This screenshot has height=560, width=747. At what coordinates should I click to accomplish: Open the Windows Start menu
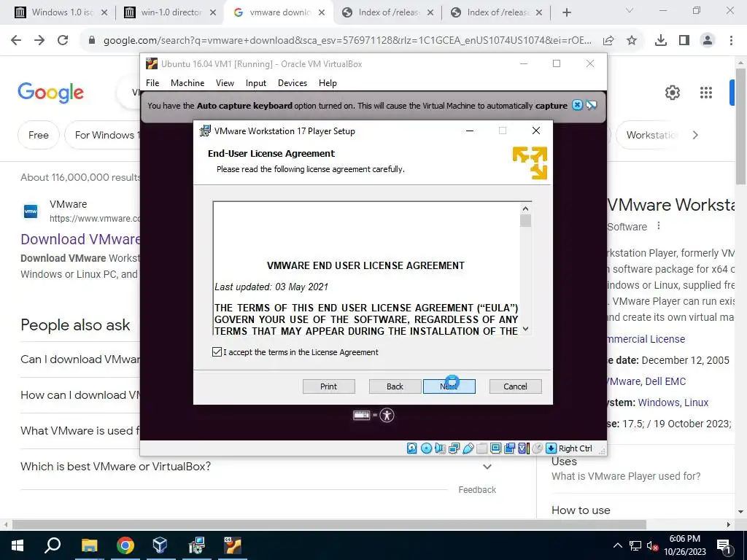[x=18, y=545]
